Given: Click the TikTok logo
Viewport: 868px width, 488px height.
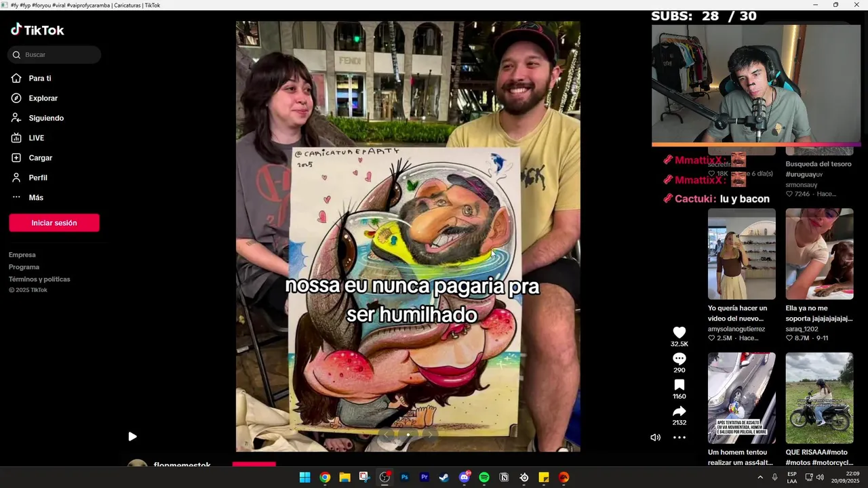Looking at the screenshot, I should click(37, 30).
